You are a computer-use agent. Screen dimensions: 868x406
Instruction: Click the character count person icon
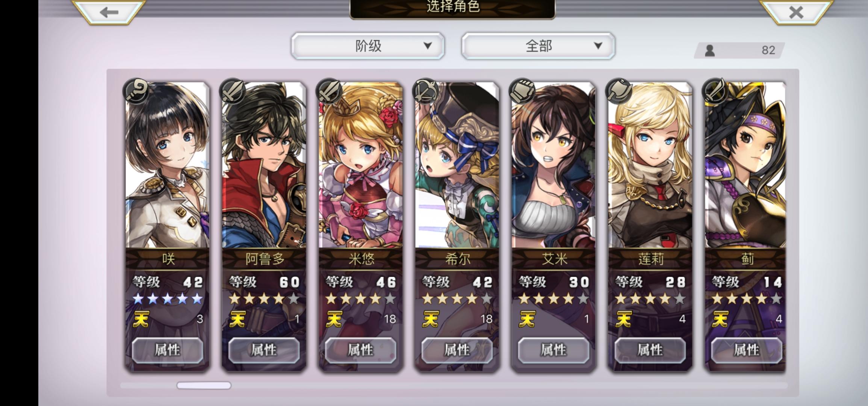(x=709, y=50)
